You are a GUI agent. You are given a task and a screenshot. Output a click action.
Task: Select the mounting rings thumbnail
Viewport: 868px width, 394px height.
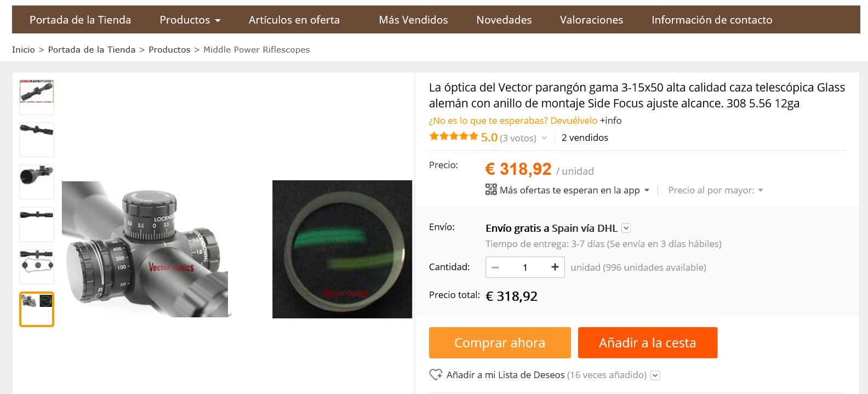click(37, 267)
